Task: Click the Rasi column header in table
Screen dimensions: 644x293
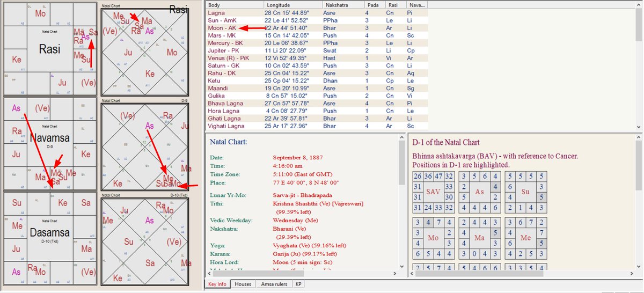Action: [397, 4]
